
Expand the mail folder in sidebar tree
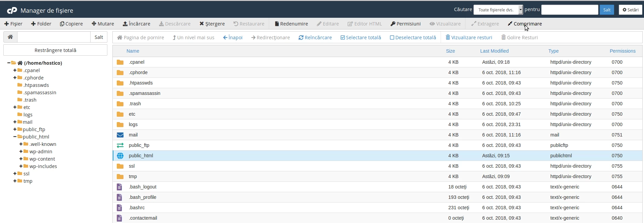point(15,122)
